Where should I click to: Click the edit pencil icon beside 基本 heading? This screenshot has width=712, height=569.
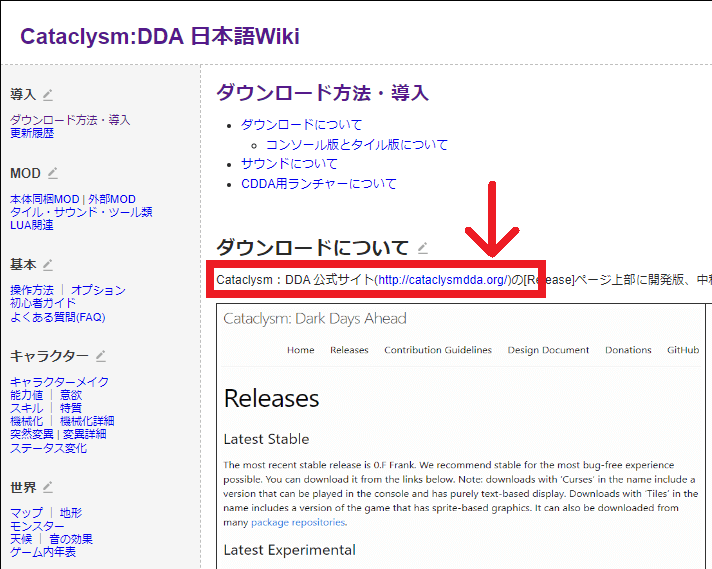tap(48, 265)
